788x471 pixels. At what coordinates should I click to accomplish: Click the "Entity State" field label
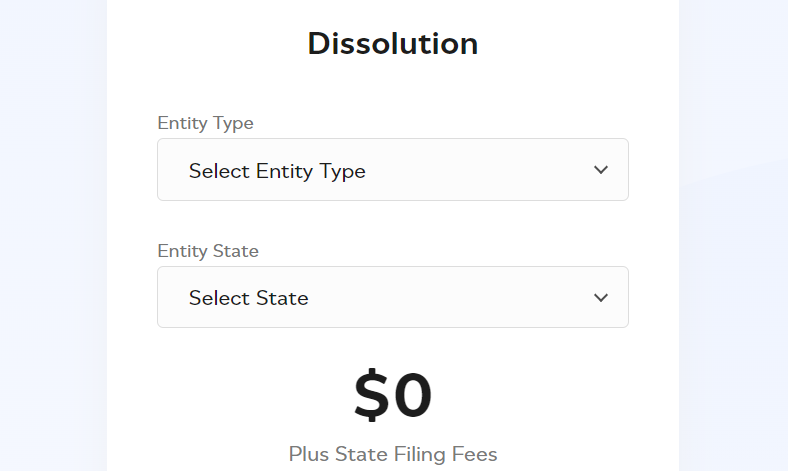coord(208,251)
